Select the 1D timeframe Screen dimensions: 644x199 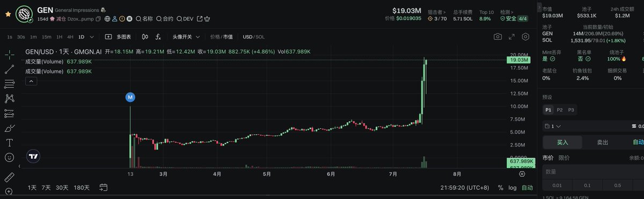[x=82, y=37]
